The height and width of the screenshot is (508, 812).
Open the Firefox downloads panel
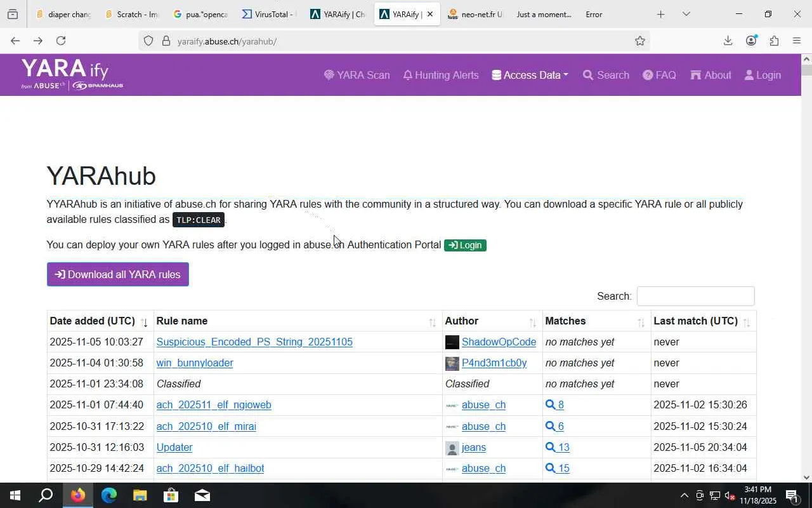pyautogui.click(x=728, y=41)
